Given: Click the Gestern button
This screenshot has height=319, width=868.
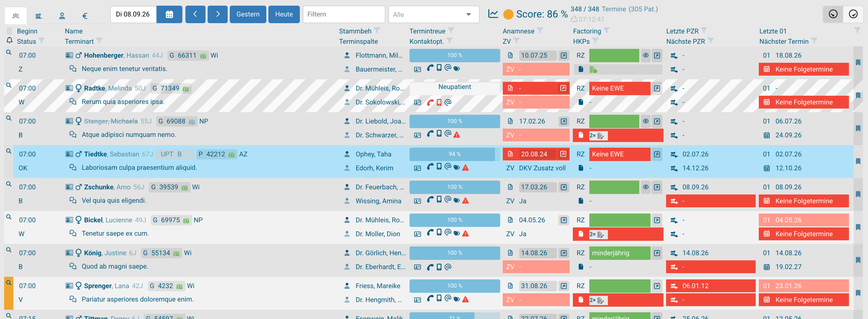Looking at the screenshot, I should pos(248,14).
